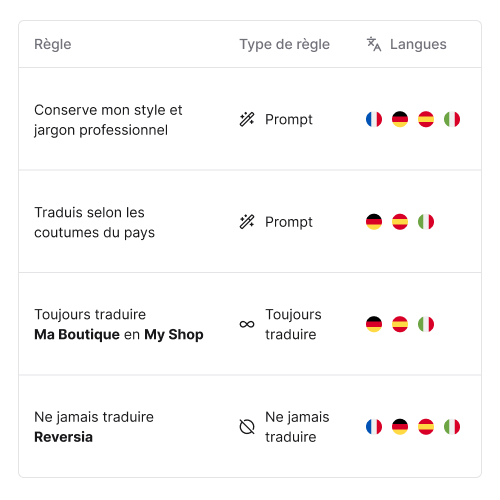This screenshot has height=500, width=500.
Task: Select the French flag in the first row
Action: click(x=374, y=119)
